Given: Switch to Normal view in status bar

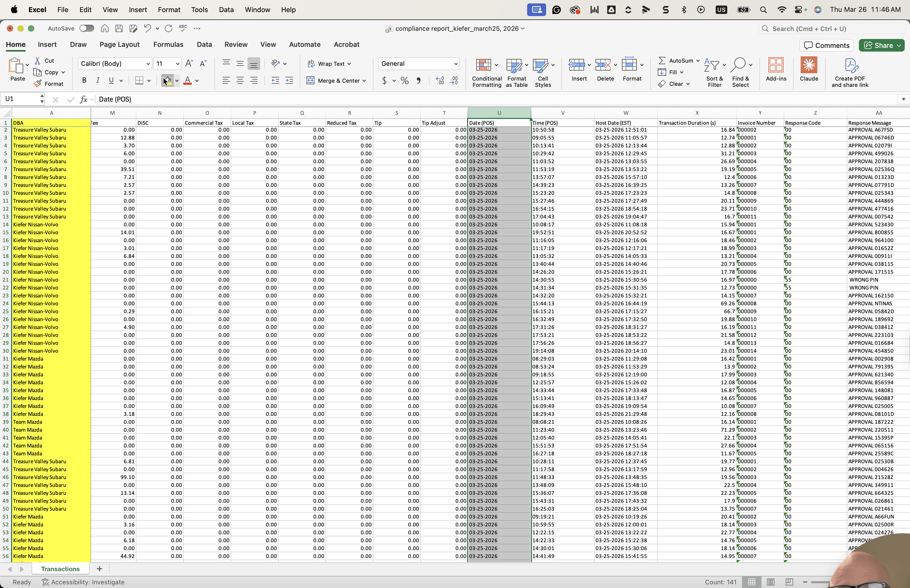Looking at the screenshot, I should (751, 582).
